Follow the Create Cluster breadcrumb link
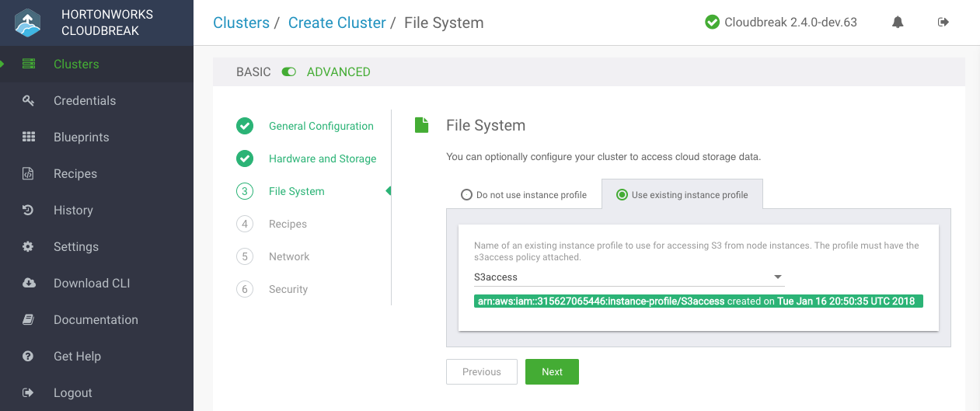The image size is (980, 411). coord(337,23)
